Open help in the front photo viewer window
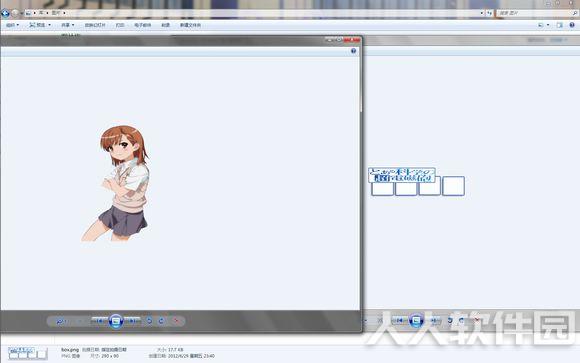 pos(353,51)
